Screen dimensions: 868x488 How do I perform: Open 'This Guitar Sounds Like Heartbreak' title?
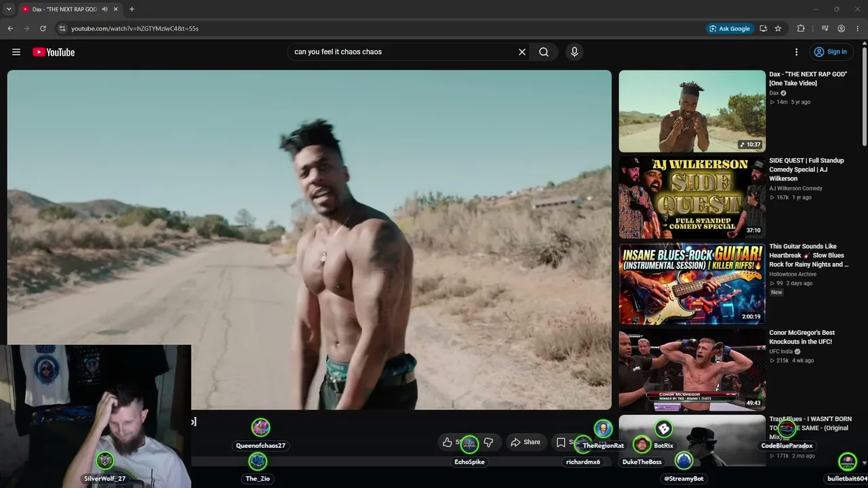click(x=809, y=256)
